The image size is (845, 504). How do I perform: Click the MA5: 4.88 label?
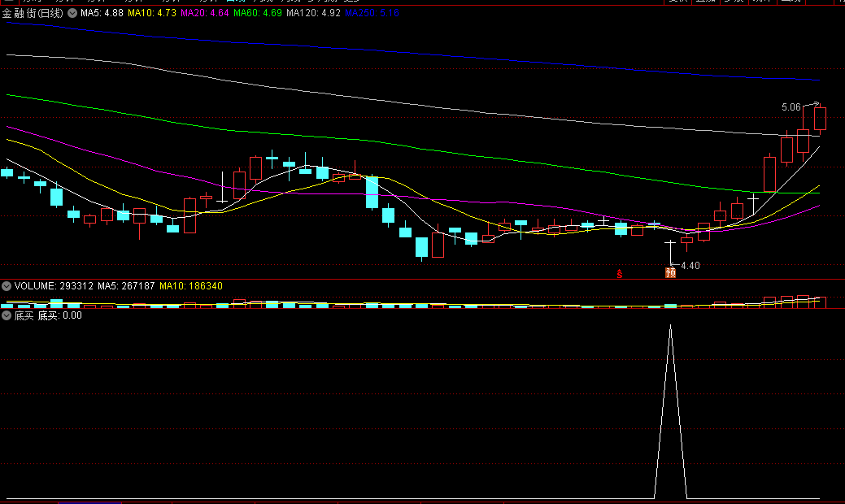(x=102, y=13)
